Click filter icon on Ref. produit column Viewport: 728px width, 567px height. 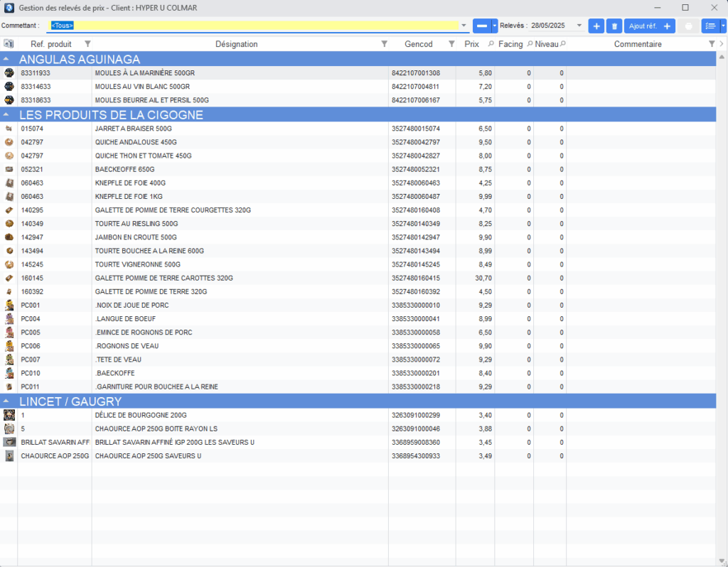[87, 44]
